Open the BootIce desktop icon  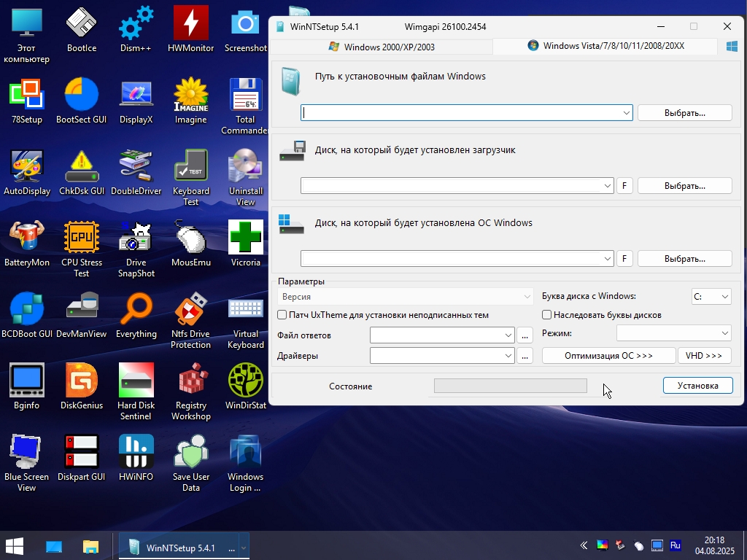pyautogui.click(x=82, y=29)
